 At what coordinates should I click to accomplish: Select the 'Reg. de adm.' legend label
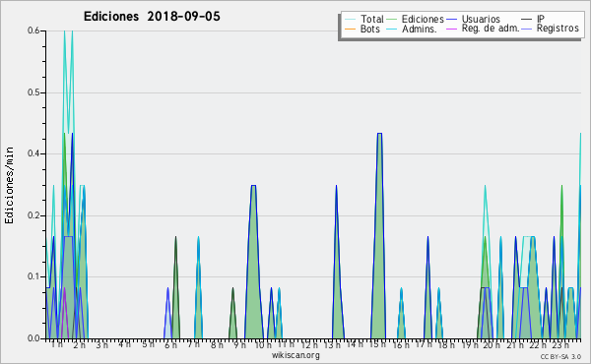491,29
